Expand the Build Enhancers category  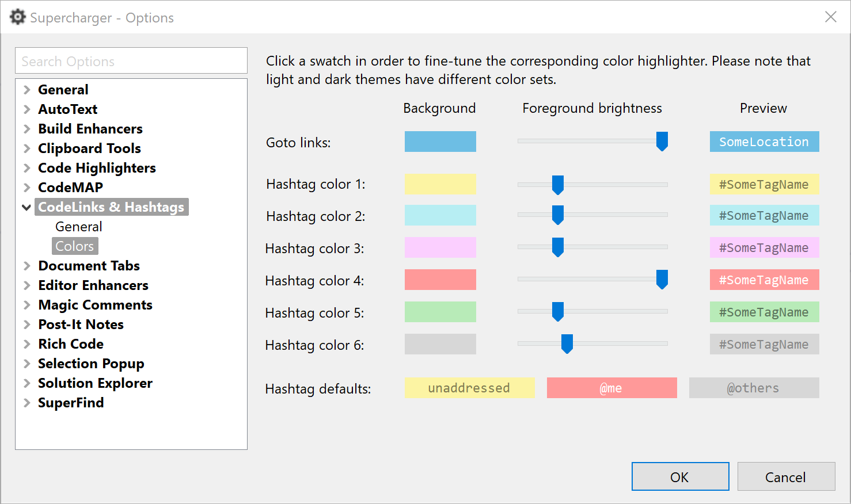pos(26,129)
